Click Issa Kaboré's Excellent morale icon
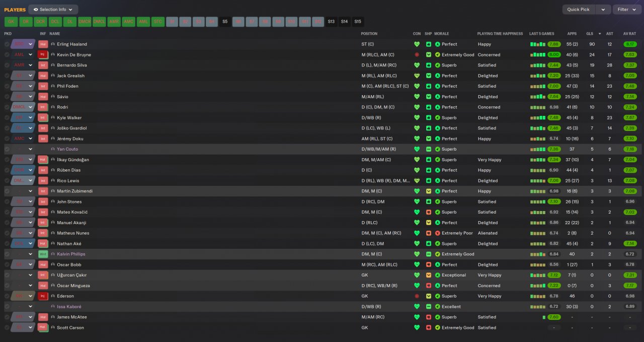Image resolution: width=644 pixels, height=342 pixels. tap(438, 307)
